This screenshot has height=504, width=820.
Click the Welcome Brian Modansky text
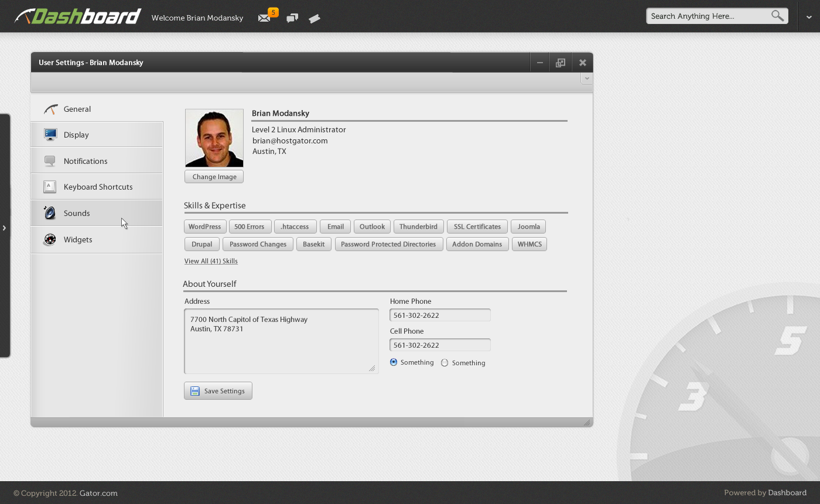tap(197, 18)
